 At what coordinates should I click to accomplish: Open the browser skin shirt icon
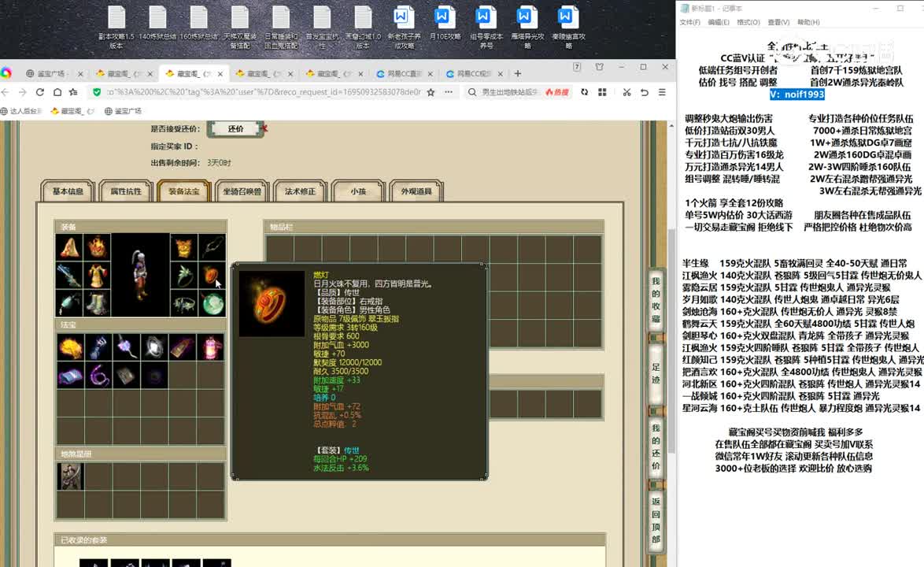[599, 67]
